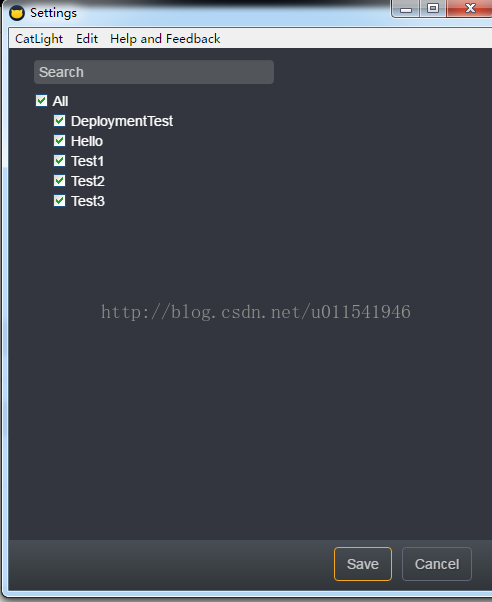Toggle the Test2 checkbox off
This screenshot has width=492, height=602.
(60, 180)
